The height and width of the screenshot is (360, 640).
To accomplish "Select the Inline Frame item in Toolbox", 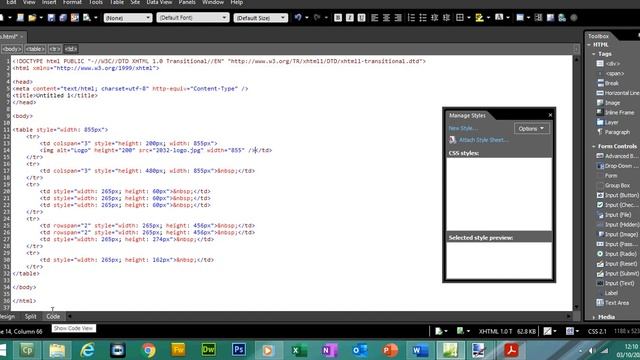I will (616, 113).
